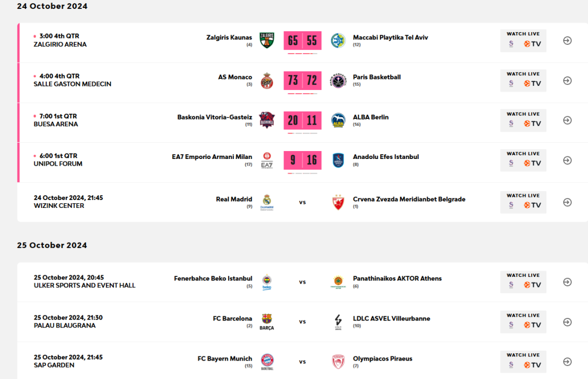Click the ALBA Berlin logo
The height and width of the screenshot is (379, 588).
pos(338,120)
